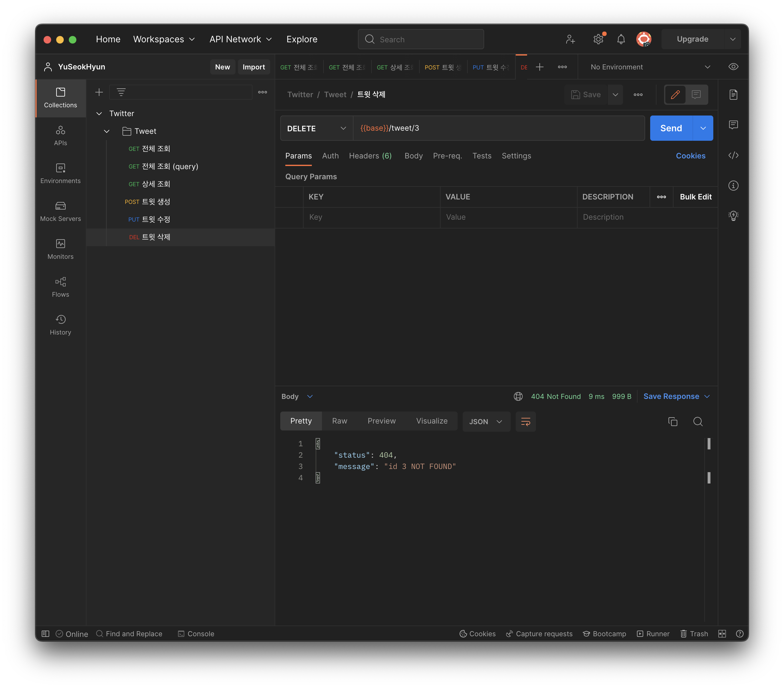Click Save Response
Screen dimensions: 784x688
pos(671,396)
